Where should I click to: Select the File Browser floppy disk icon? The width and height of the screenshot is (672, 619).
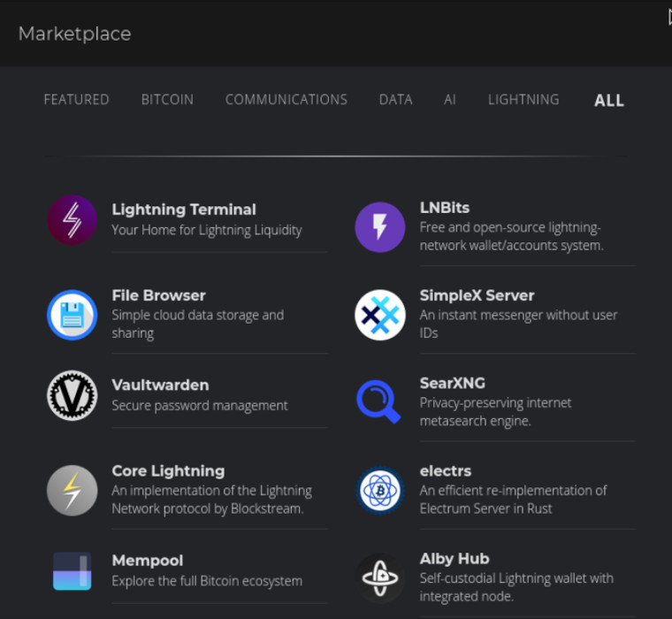coord(72,315)
